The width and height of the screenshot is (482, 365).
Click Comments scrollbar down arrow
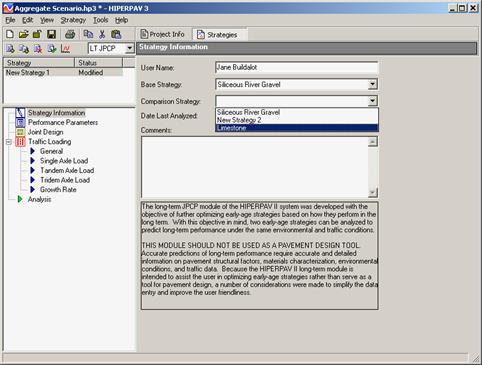coord(373,192)
